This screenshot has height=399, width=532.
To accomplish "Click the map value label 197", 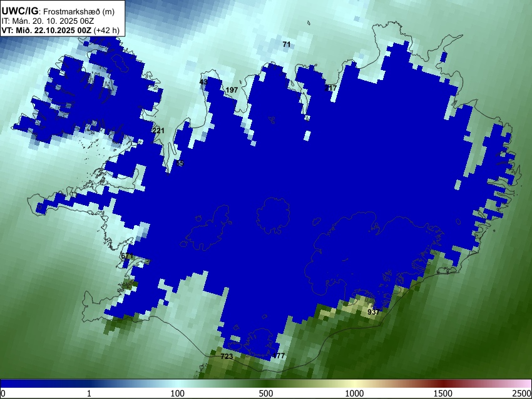I will point(232,90).
